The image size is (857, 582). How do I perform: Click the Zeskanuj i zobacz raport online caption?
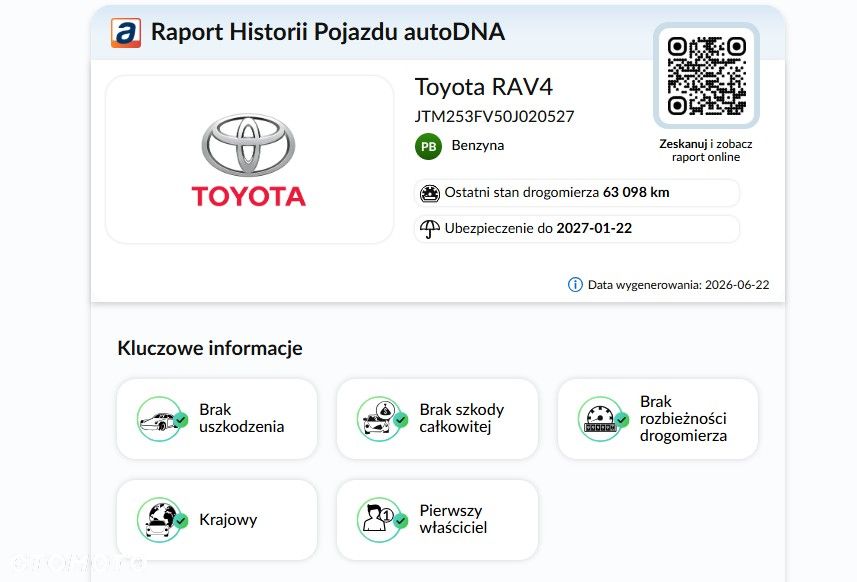[706, 150]
